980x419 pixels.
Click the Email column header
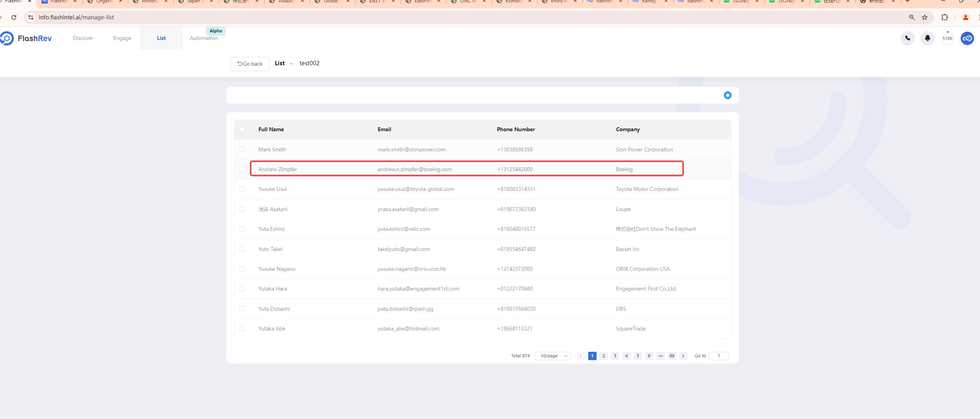click(x=384, y=130)
